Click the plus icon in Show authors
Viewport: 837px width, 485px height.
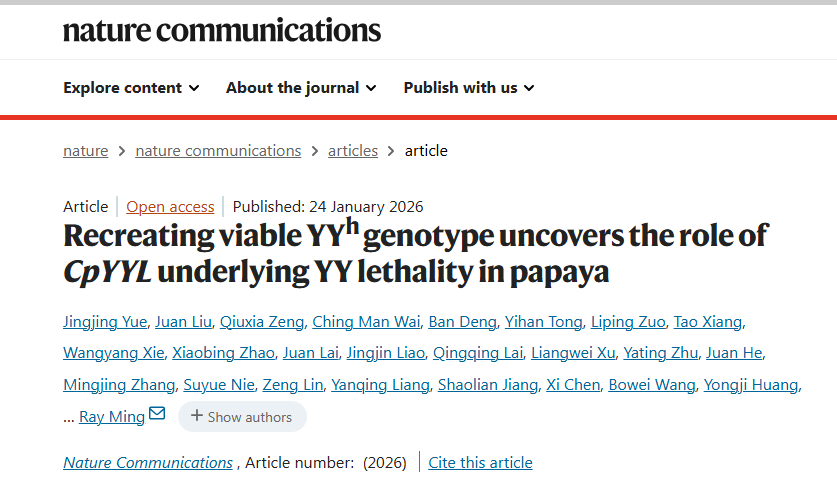pyautogui.click(x=197, y=416)
